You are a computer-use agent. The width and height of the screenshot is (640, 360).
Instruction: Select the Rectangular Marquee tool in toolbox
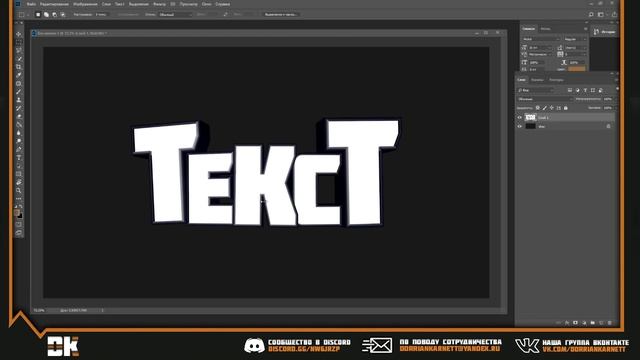pos(19,42)
